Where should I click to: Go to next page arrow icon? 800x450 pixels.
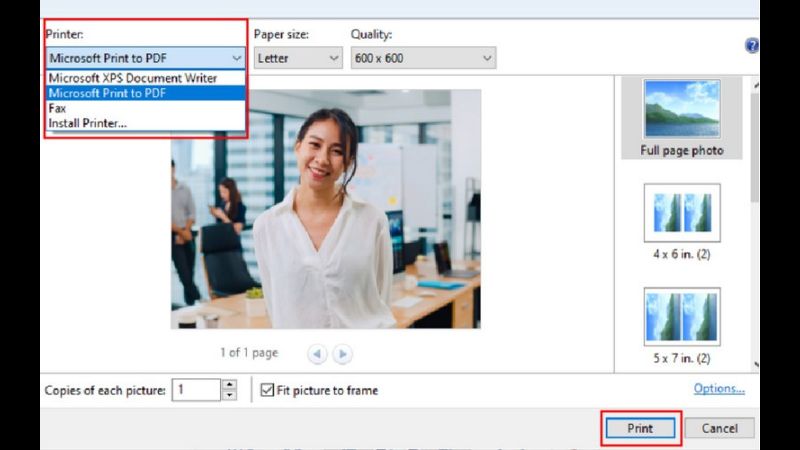[x=342, y=354]
